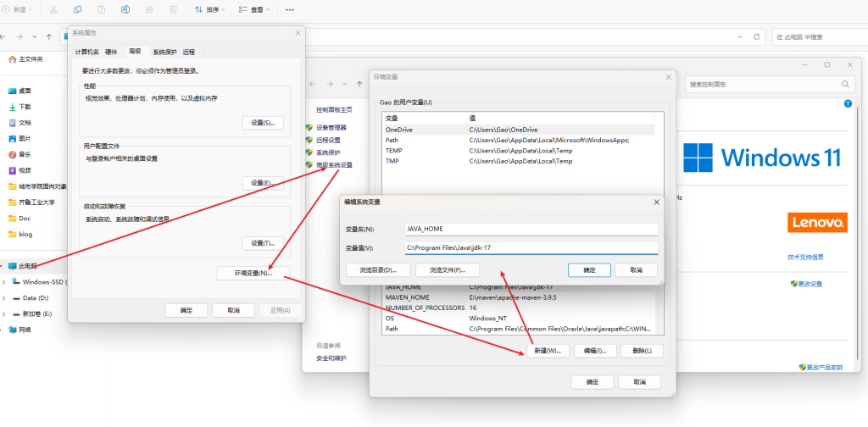The image size is (868, 427).
Task: Switch to the 计算机名 tab
Action: click(87, 52)
